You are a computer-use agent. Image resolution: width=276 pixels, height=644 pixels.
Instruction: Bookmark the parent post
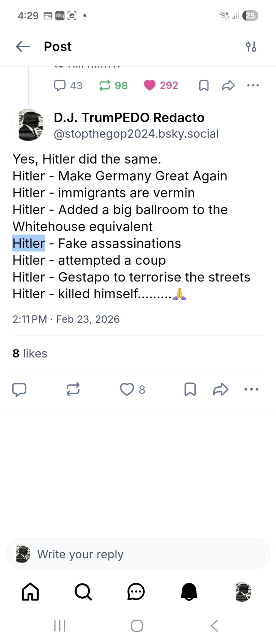(204, 85)
